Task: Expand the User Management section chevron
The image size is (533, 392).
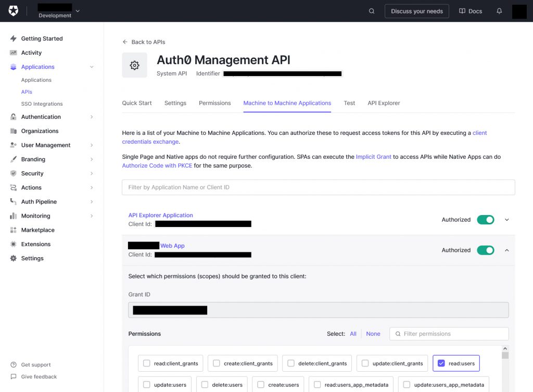Action: point(92,145)
